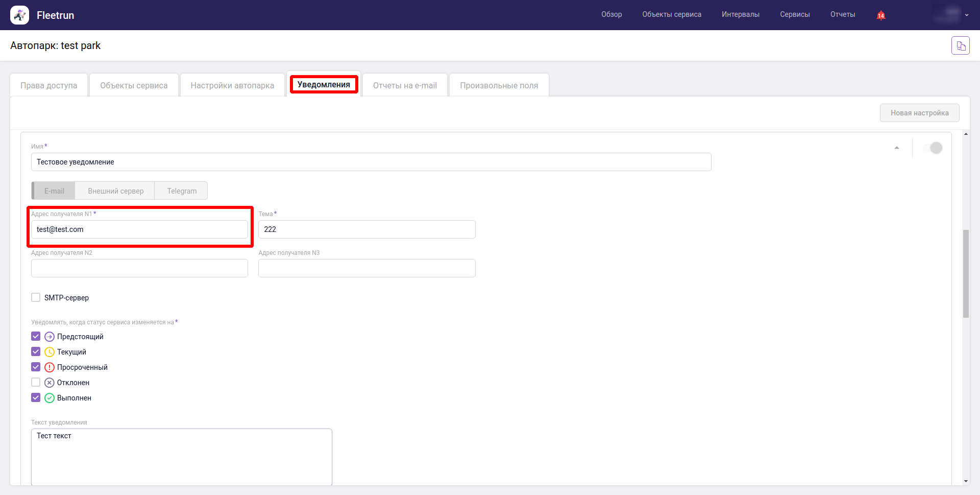Click the copy fleet icon button
The height and width of the screenshot is (495, 980).
click(960, 46)
